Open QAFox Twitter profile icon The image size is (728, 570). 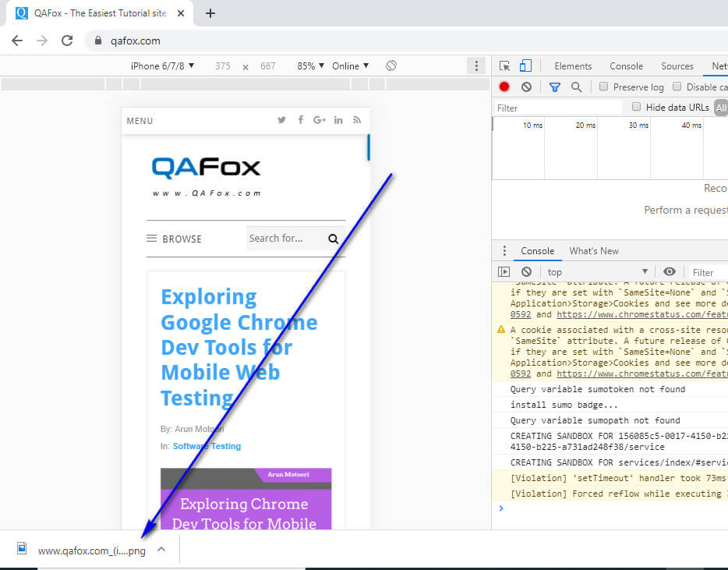(x=281, y=120)
